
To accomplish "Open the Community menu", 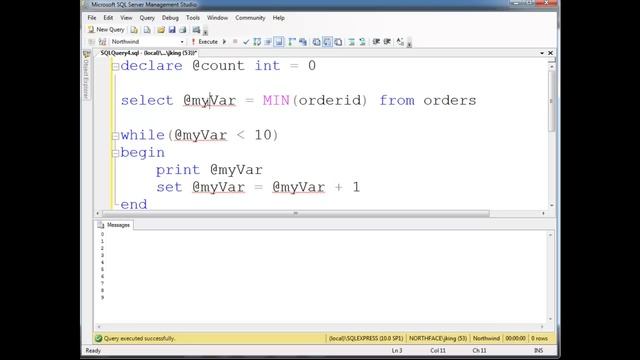I will tap(250, 18).
